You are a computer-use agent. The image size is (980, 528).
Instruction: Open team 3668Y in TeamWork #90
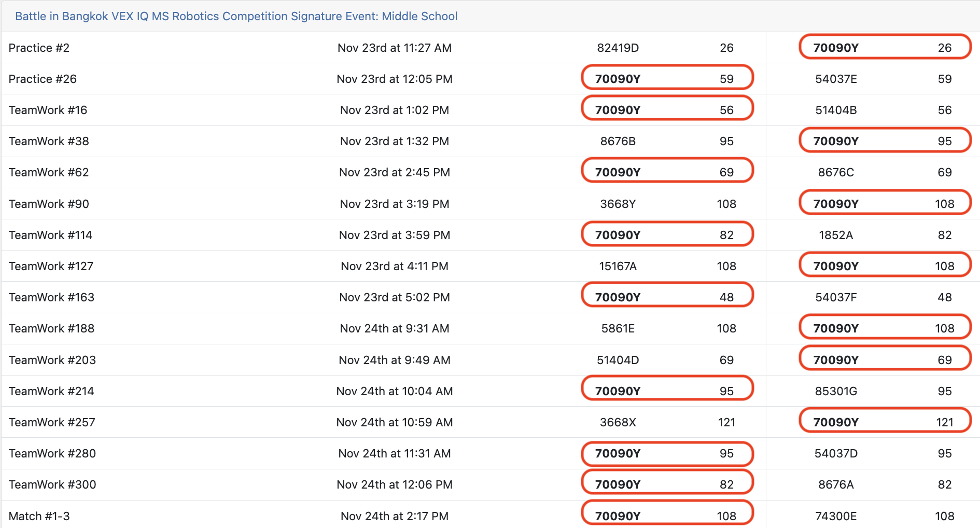pyautogui.click(x=618, y=204)
